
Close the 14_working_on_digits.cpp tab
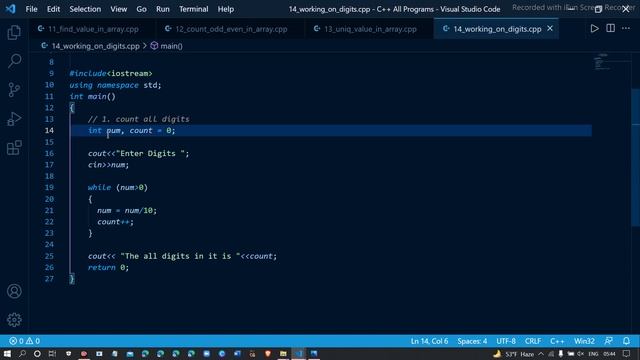(550, 29)
